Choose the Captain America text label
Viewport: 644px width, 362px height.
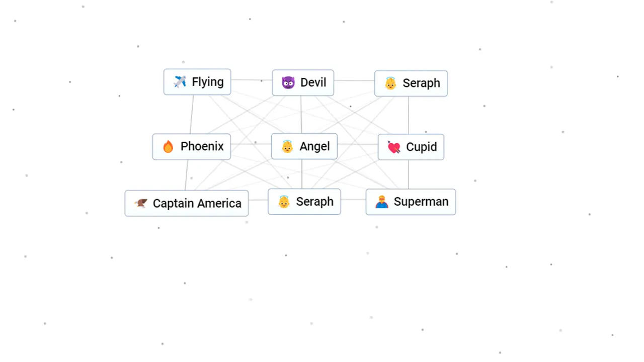[197, 203]
